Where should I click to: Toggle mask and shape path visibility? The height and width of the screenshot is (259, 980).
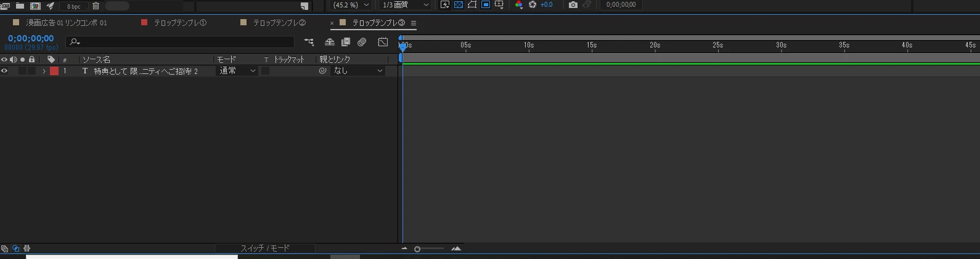click(x=472, y=5)
